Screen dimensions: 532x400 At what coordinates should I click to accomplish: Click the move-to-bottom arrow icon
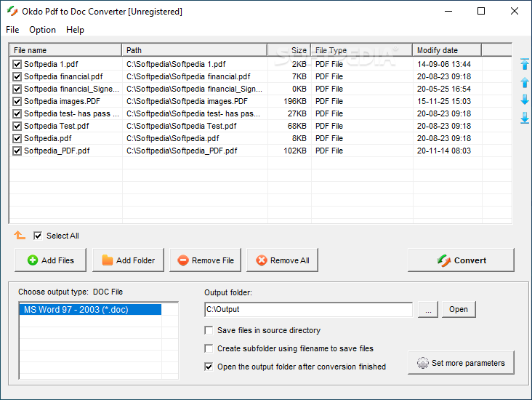[x=525, y=118]
